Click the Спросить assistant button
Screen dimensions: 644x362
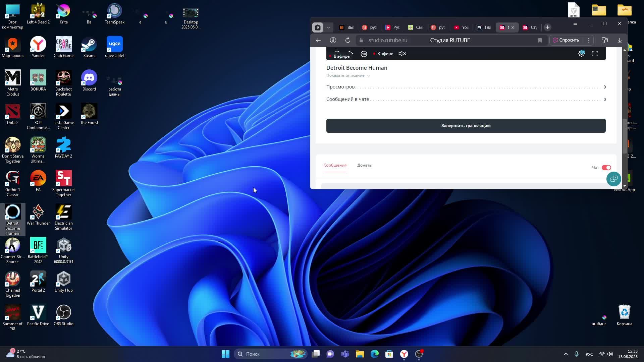pyautogui.click(x=566, y=40)
